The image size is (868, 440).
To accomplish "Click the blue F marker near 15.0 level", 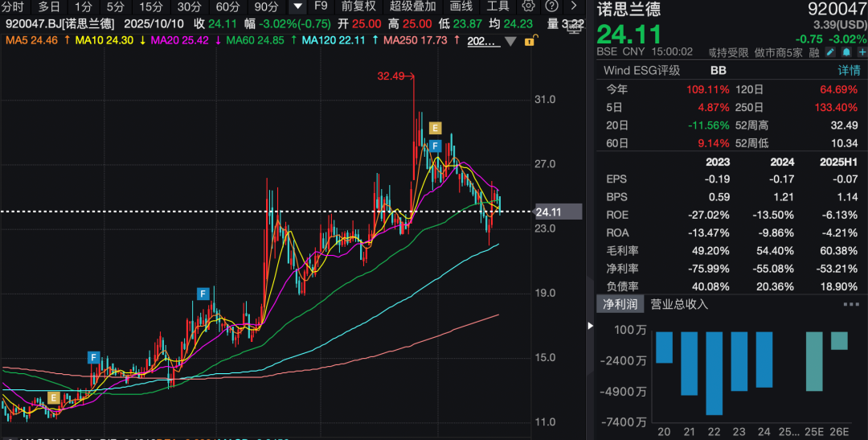I will pos(93,357).
